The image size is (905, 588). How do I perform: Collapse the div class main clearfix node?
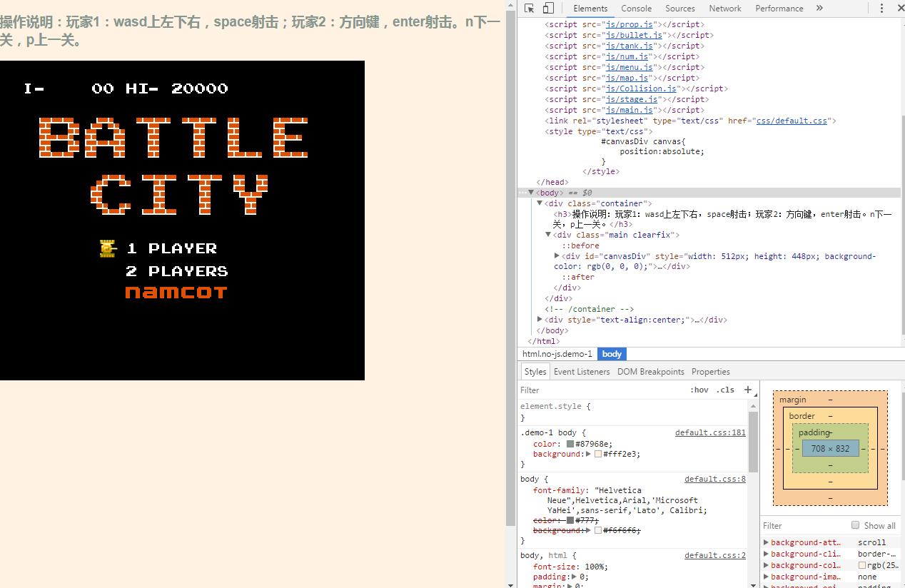click(548, 235)
